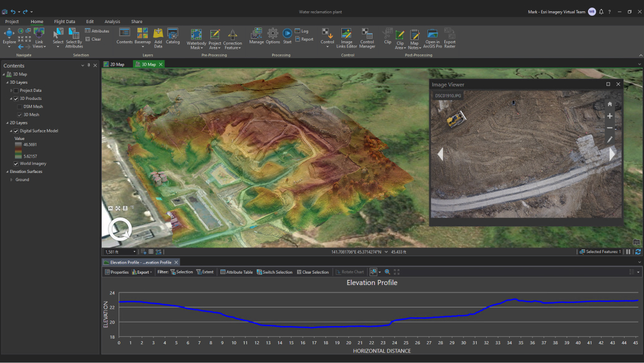Enable the DSM Mesh layer checkbox

pos(19,107)
